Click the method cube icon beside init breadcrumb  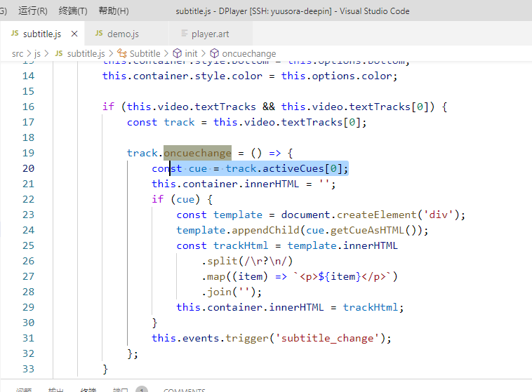pyautogui.click(x=177, y=53)
